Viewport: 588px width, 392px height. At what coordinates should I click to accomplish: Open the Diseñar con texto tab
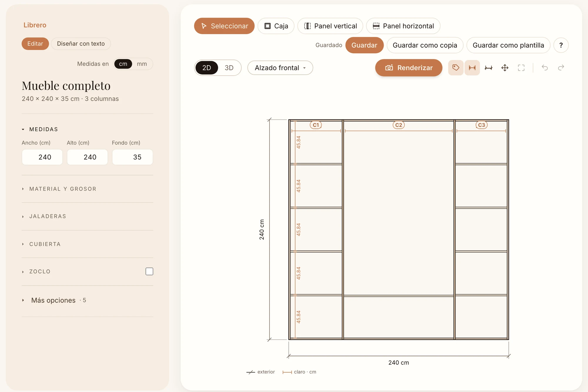[81, 44]
